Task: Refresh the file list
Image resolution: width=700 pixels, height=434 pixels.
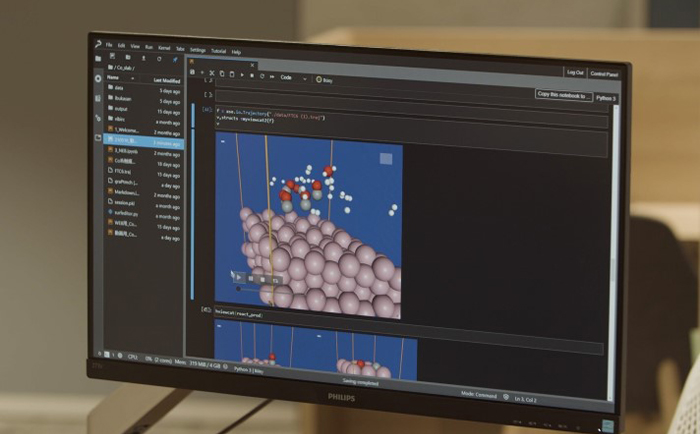Action: click(159, 59)
